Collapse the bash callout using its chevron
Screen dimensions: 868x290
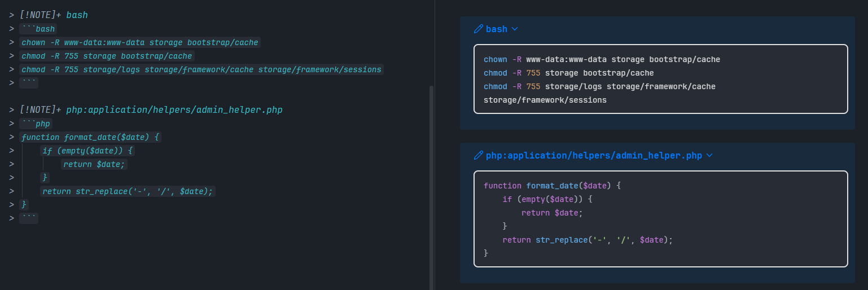(514, 29)
